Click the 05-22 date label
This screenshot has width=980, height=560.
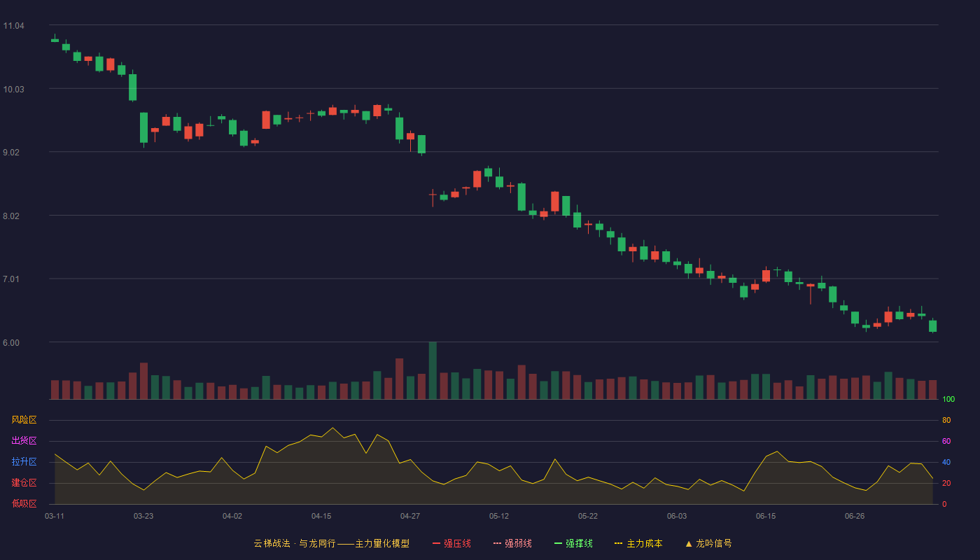588,516
